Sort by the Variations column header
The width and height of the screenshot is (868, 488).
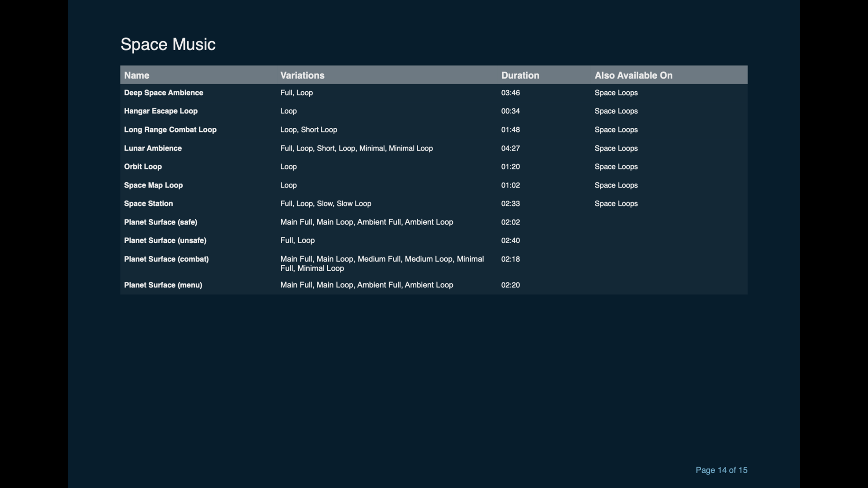[x=302, y=75]
